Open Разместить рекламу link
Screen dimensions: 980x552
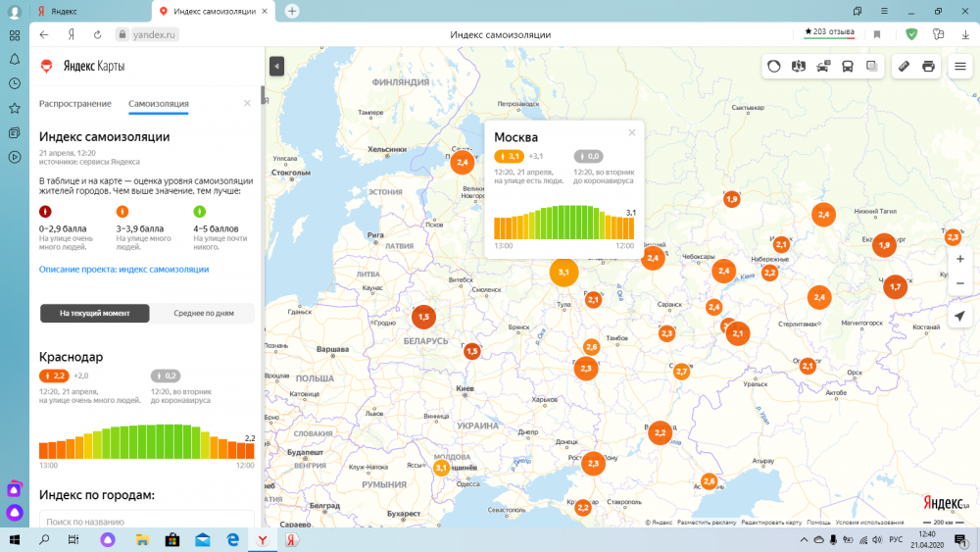[x=707, y=522]
